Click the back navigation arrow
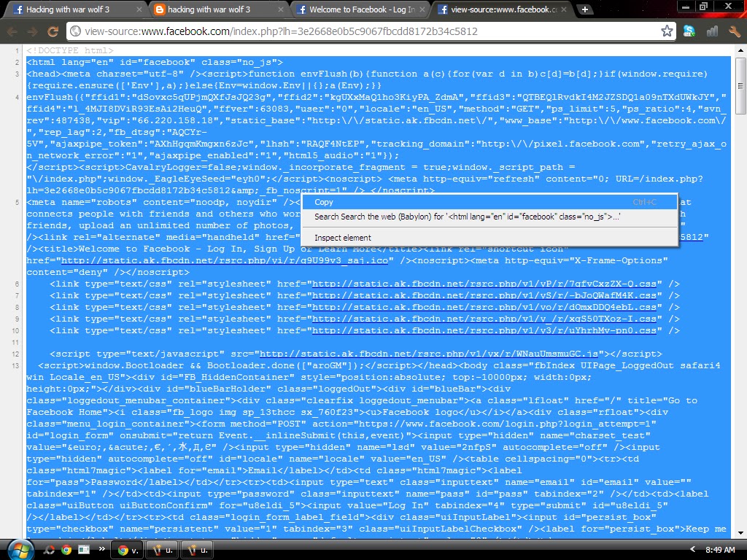 coord(12,32)
